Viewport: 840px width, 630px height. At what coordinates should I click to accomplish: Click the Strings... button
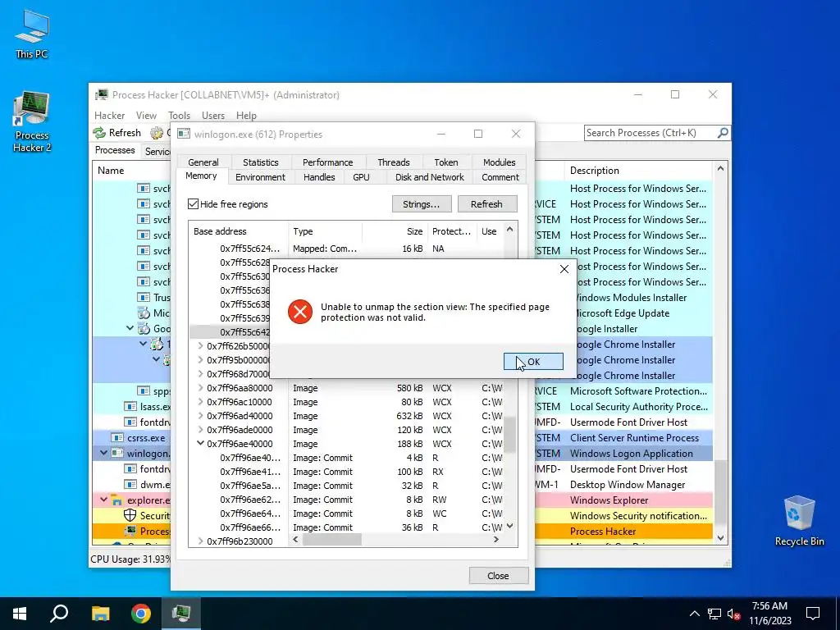tap(422, 204)
